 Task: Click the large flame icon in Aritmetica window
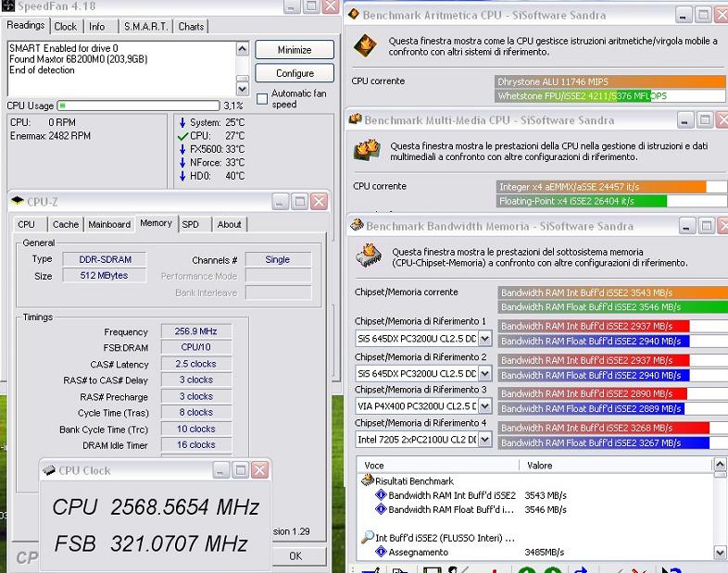[x=366, y=46]
